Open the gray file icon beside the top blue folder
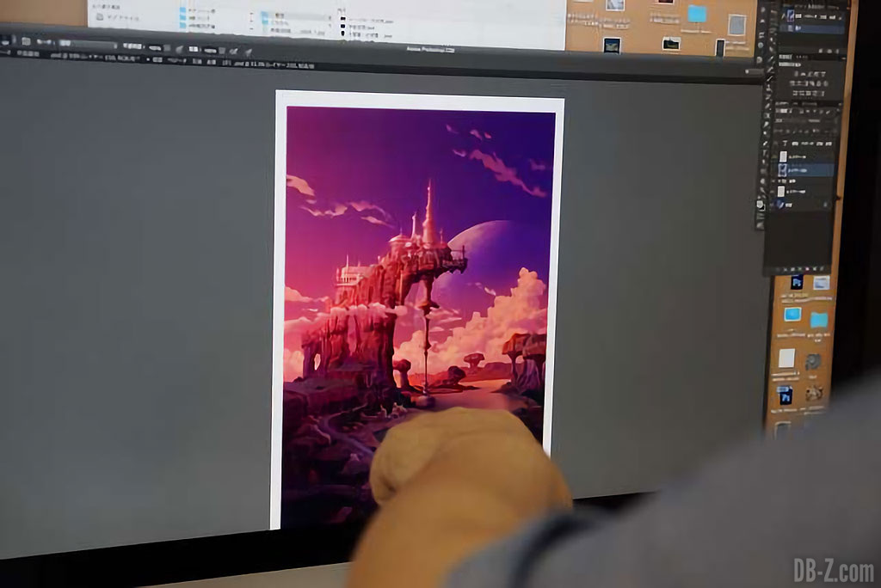881x588 pixels. coord(736,25)
